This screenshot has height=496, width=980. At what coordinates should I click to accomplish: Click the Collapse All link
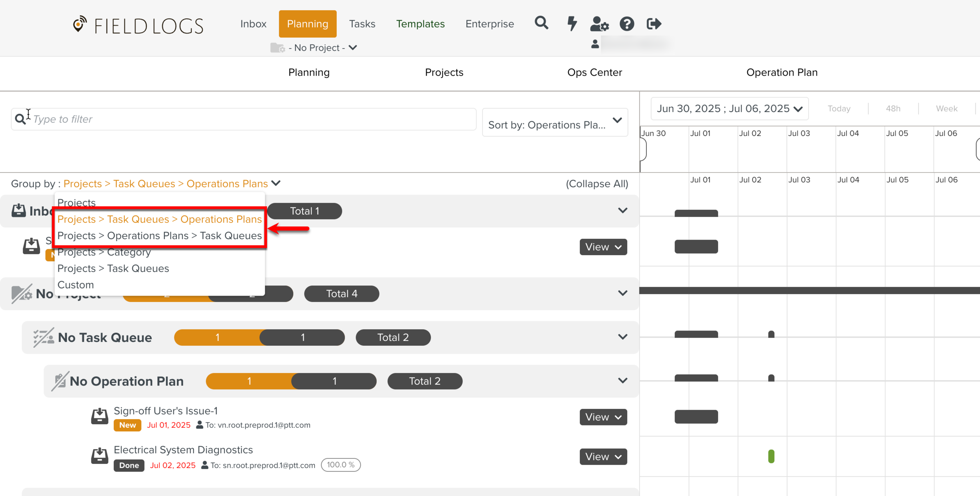click(597, 184)
